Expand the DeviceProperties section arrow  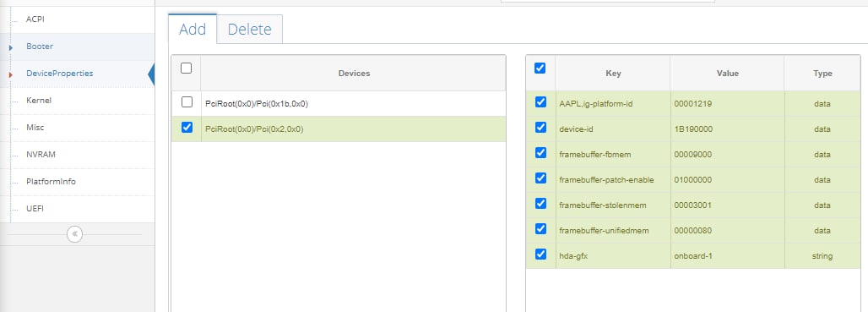pos(11,74)
